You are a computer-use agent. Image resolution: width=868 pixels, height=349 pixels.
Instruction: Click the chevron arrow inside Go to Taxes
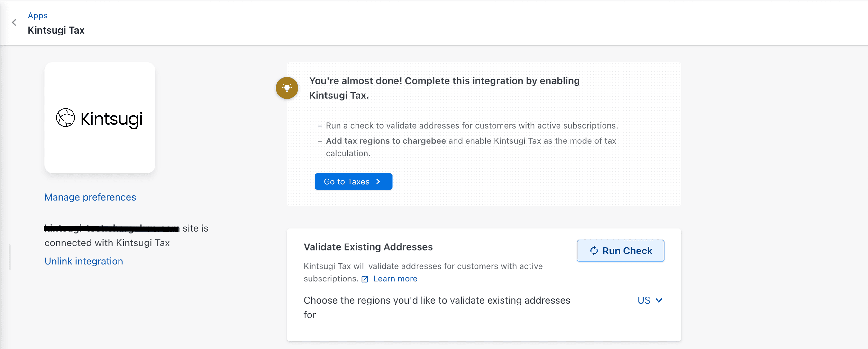click(378, 181)
